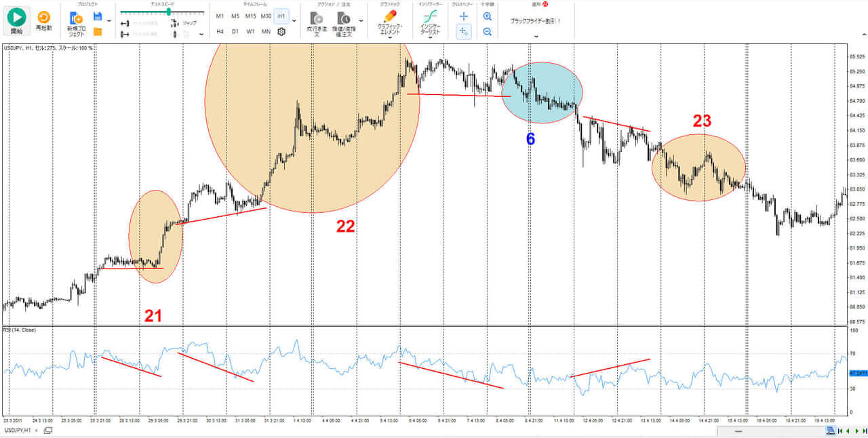Switch timeframe to M15
The height and width of the screenshot is (438, 868).
pyautogui.click(x=250, y=16)
